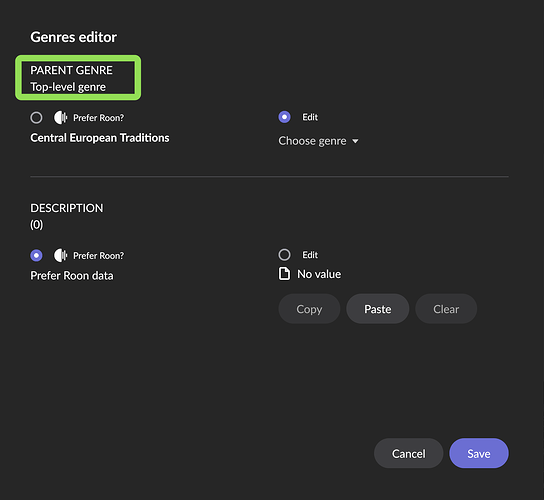Click the Choose genre dropdown arrow
Viewport: 544px width, 500px height.
coord(355,141)
